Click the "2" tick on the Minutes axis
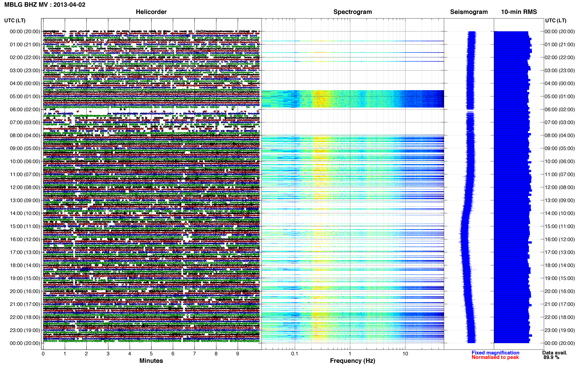 pos(86,354)
